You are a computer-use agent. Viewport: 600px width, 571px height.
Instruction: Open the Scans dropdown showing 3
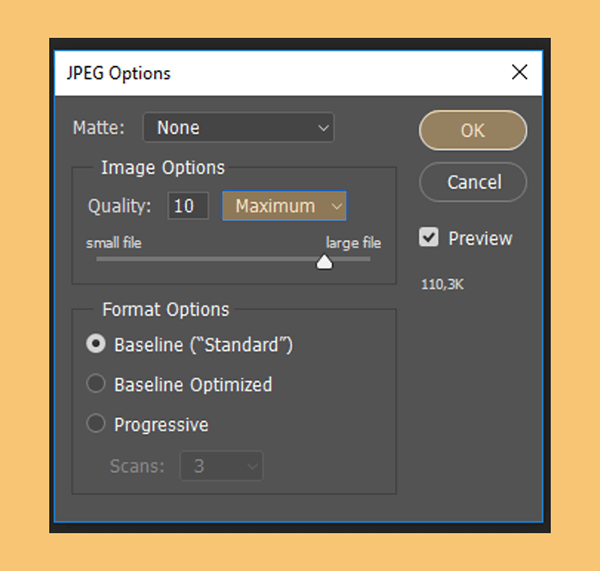click(x=222, y=466)
